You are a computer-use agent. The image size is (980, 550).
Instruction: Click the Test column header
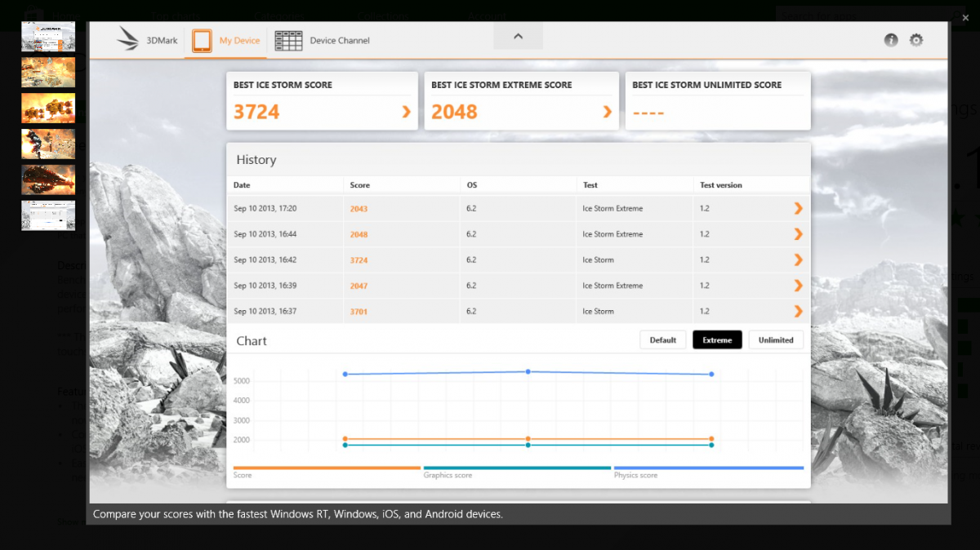point(590,185)
